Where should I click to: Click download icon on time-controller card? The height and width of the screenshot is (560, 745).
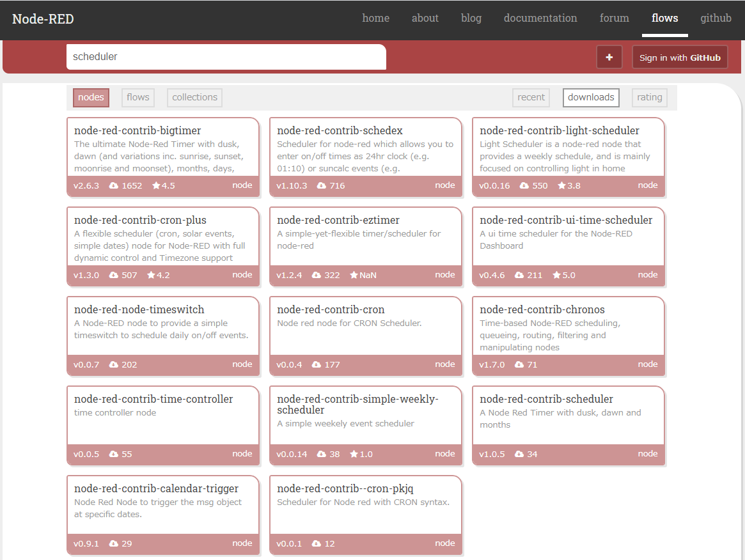pyautogui.click(x=114, y=454)
